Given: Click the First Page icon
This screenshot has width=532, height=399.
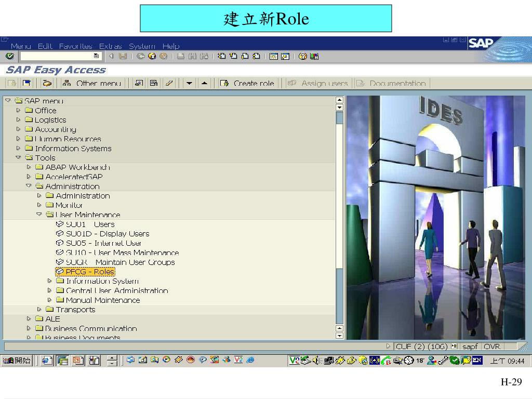Looking at the screenshot, I should click(221, 56).
